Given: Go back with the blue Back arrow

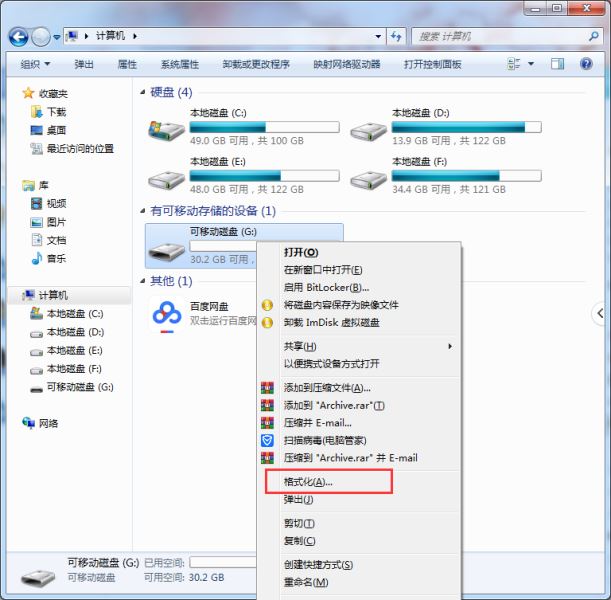Looking at the screenshot, I should click(18, 37).
